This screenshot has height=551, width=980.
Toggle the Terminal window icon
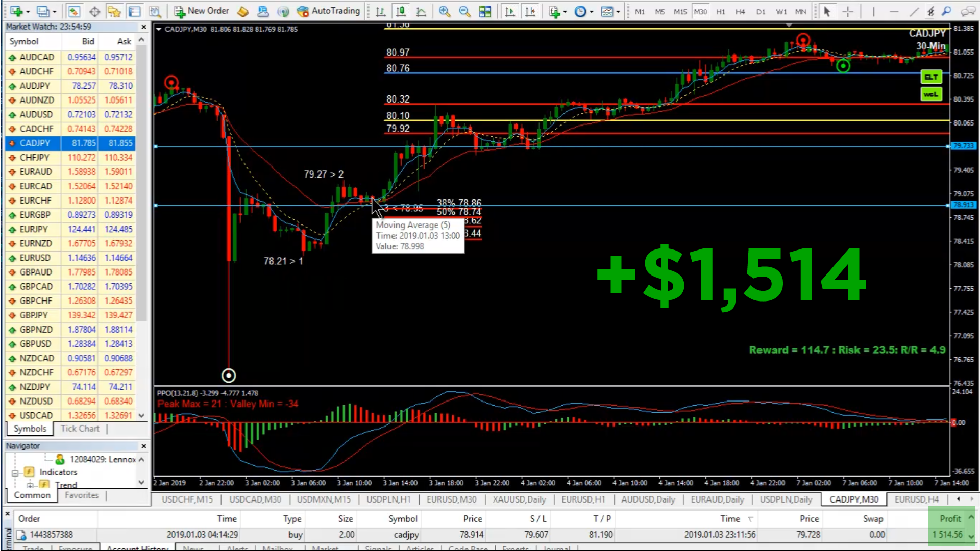[x=134, y=11]
